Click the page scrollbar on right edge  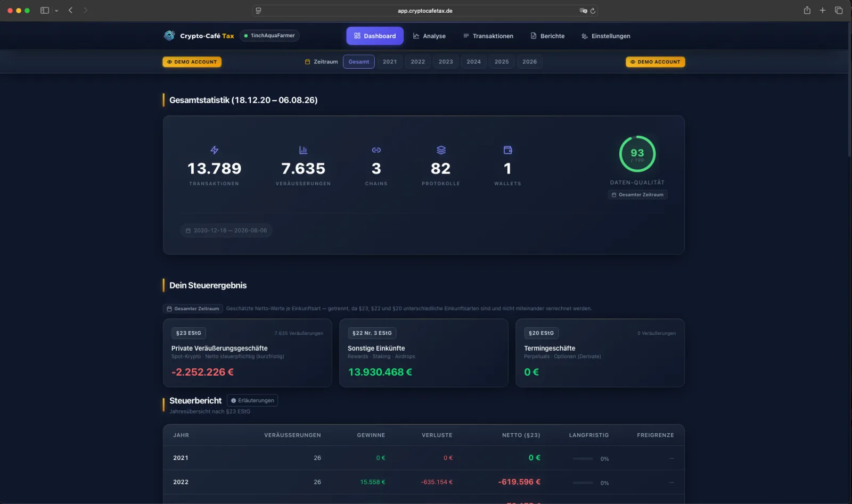tap(849, 90)
